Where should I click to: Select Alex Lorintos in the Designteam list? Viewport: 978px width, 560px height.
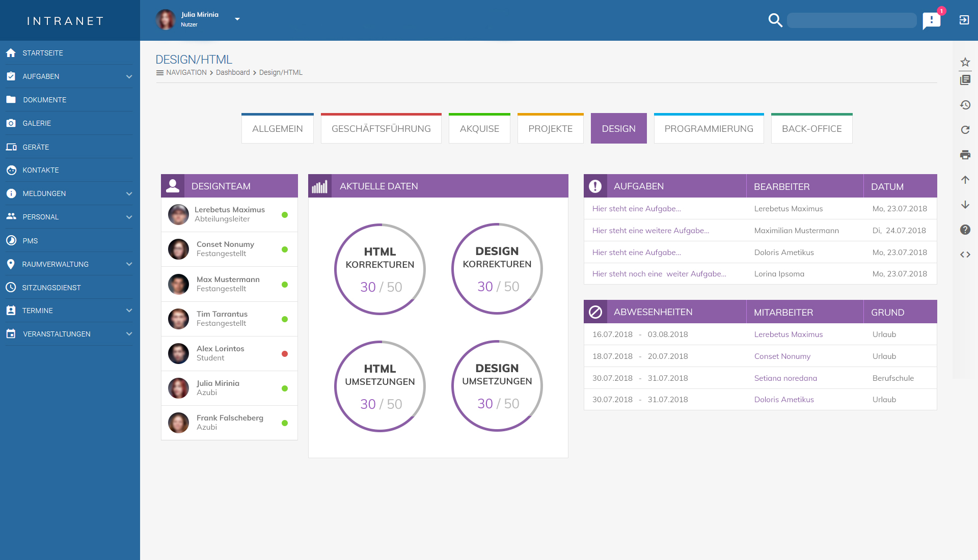(229, 353)
